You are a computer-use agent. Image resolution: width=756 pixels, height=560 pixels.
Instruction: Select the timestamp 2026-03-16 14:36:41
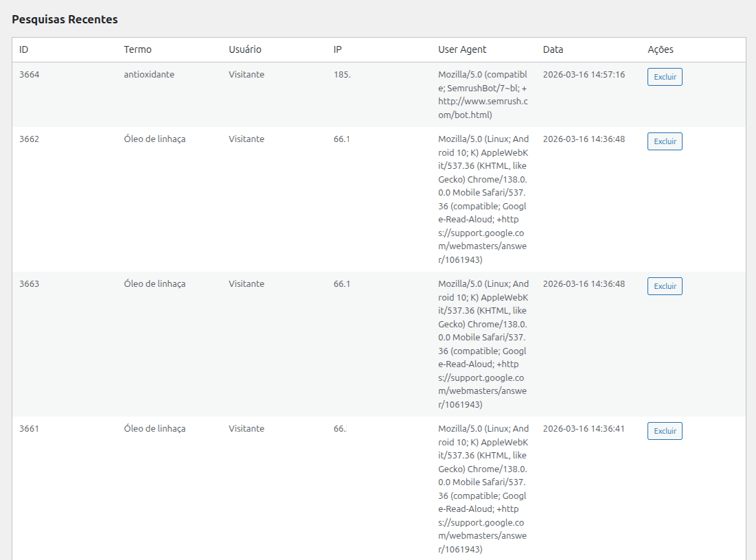(x=584, y=429)
